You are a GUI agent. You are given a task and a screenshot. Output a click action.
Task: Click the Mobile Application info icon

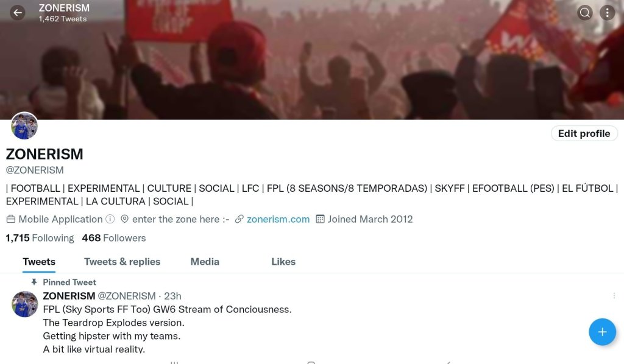pos(110,219)
